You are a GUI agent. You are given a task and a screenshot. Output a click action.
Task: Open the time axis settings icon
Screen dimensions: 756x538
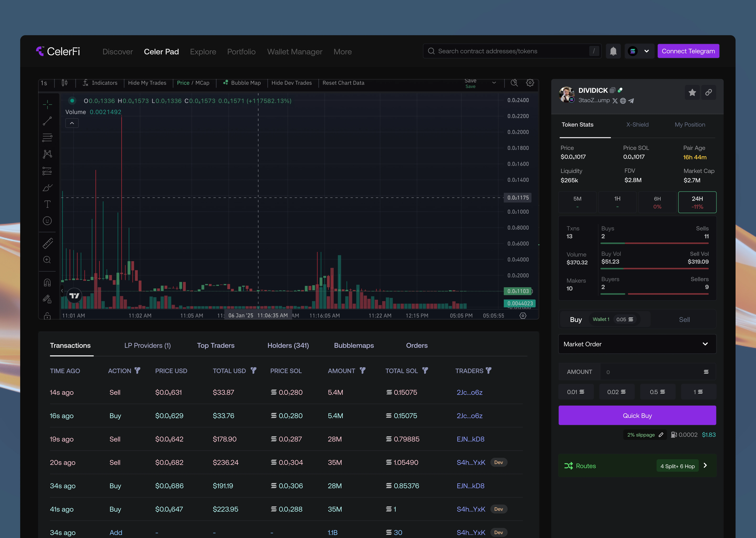[x=523, y=316]
